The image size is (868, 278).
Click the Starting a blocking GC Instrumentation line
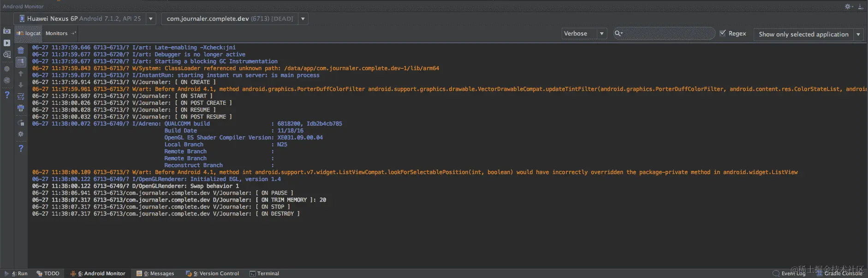[x=155, y=61]
